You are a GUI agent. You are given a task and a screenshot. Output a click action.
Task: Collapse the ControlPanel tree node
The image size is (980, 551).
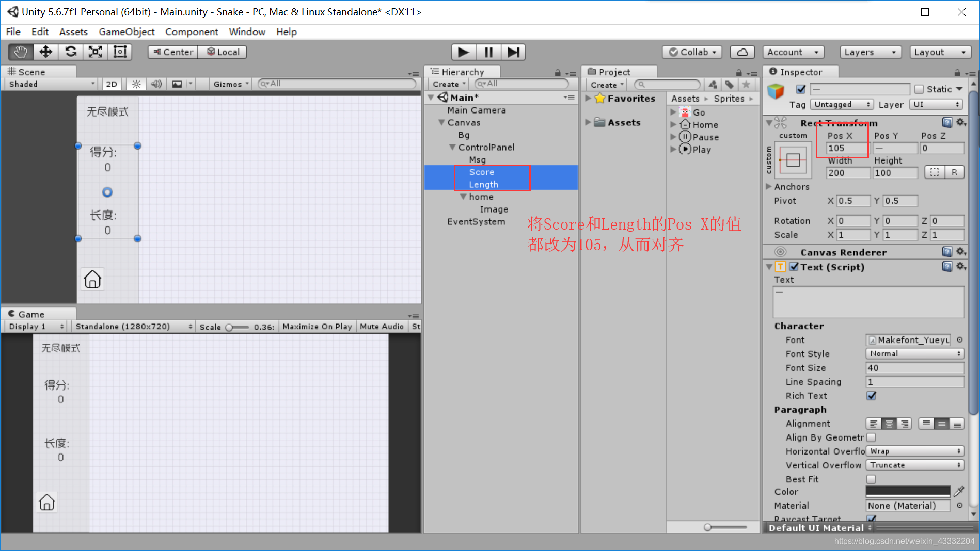pos(452,147)
